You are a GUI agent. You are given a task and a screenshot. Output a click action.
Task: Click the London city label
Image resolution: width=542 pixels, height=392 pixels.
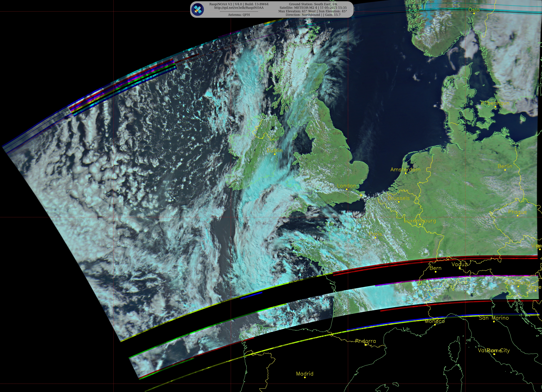[347, 186]
